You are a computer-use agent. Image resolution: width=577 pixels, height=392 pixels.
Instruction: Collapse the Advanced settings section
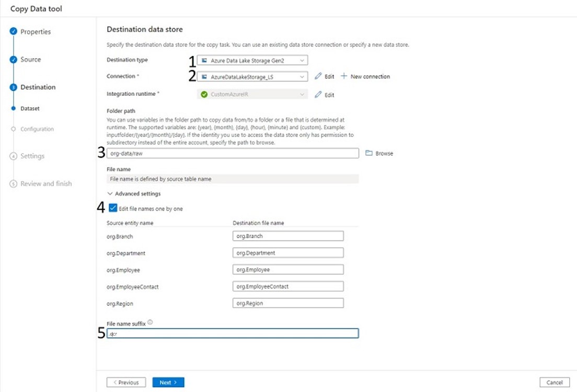click(x=134, y=194)
